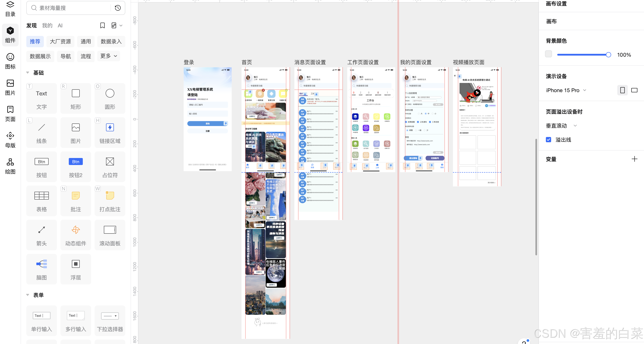This screenshot has height=344, width=644.
Task: Switch to the AI tab
Action: click(60, 25)
